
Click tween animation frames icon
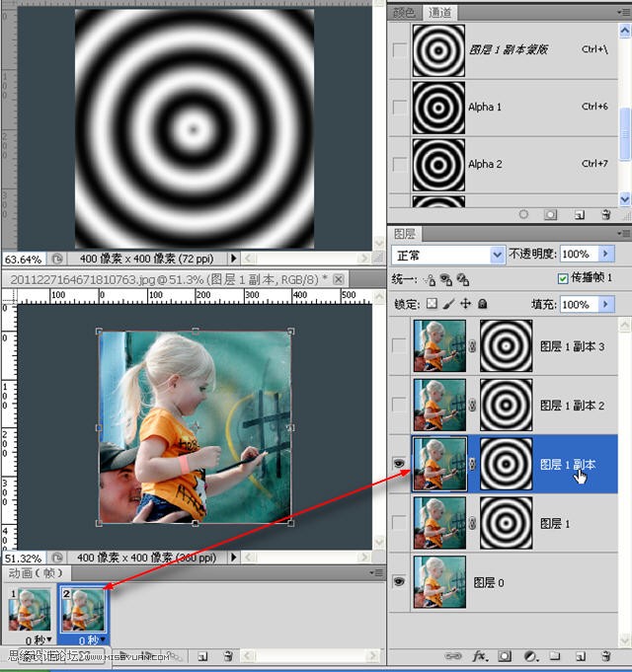tap(174, 655)
